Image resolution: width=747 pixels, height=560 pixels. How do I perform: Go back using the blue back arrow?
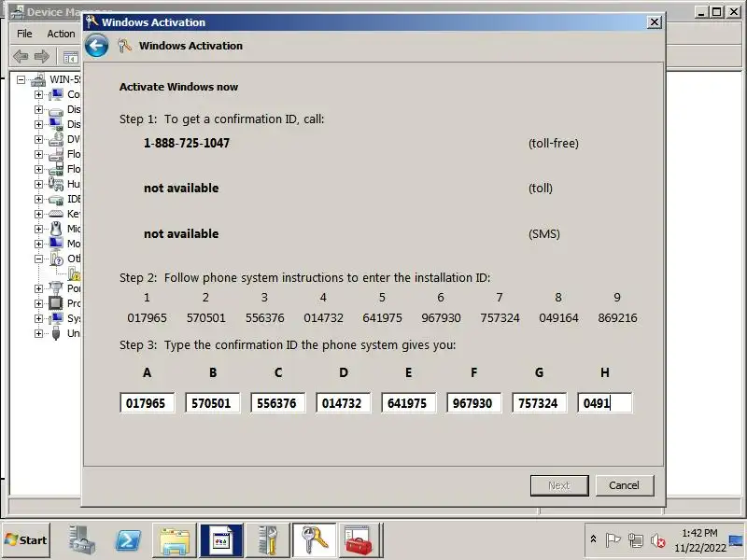coord(97,46)
